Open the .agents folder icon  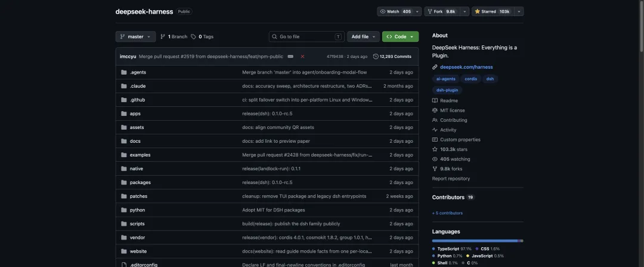click(x=123, y=72)
